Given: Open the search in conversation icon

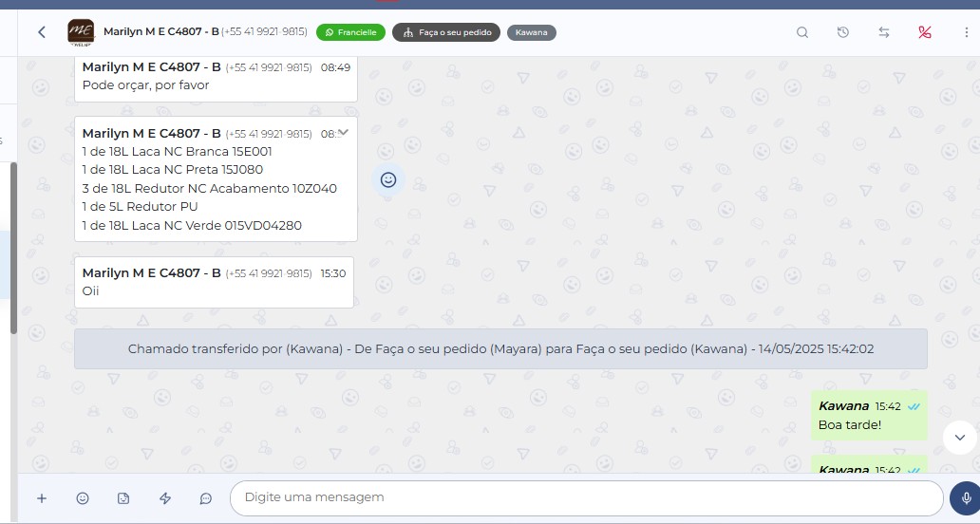Looking at the screenshot, I should point(802,32).
